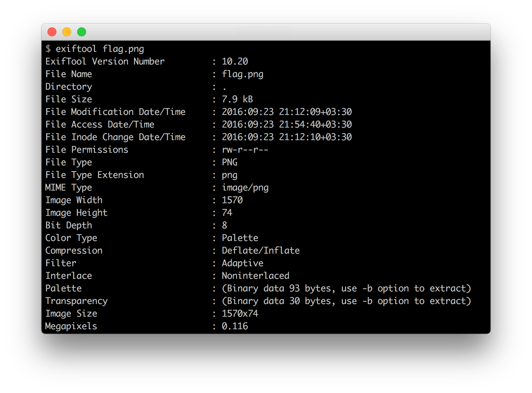Click the Megapixels value 0.116
This screenshot has height=393, width=532.
235,326
